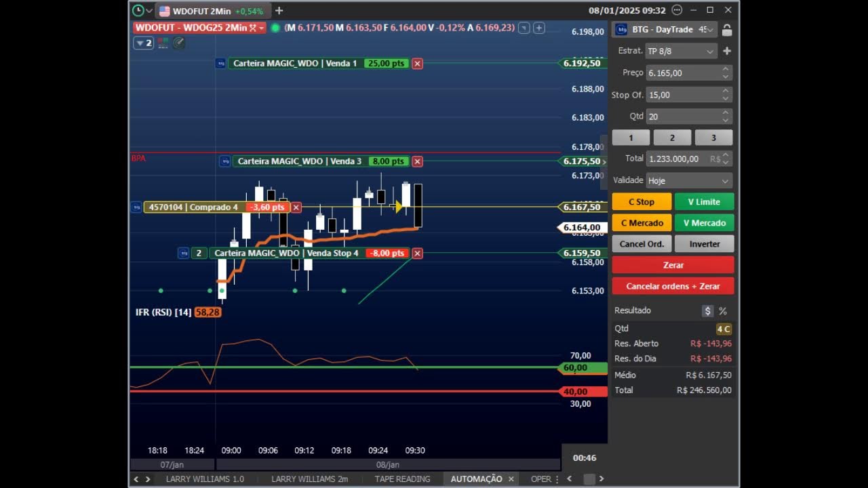Image resolution: width=868 pixels, height=488 pixels.
Task: Click the broker icon left of Venda Stop 4
Action: [183, 253]
